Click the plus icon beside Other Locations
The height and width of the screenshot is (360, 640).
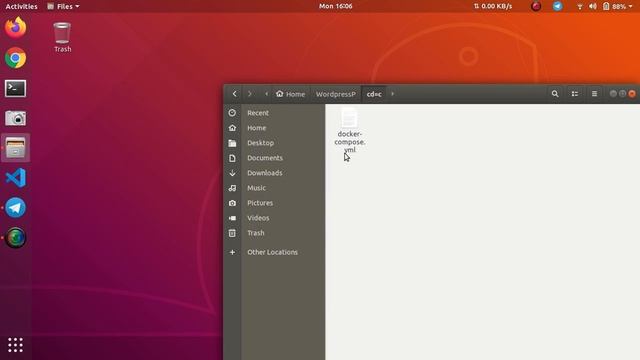click(232, 252)
